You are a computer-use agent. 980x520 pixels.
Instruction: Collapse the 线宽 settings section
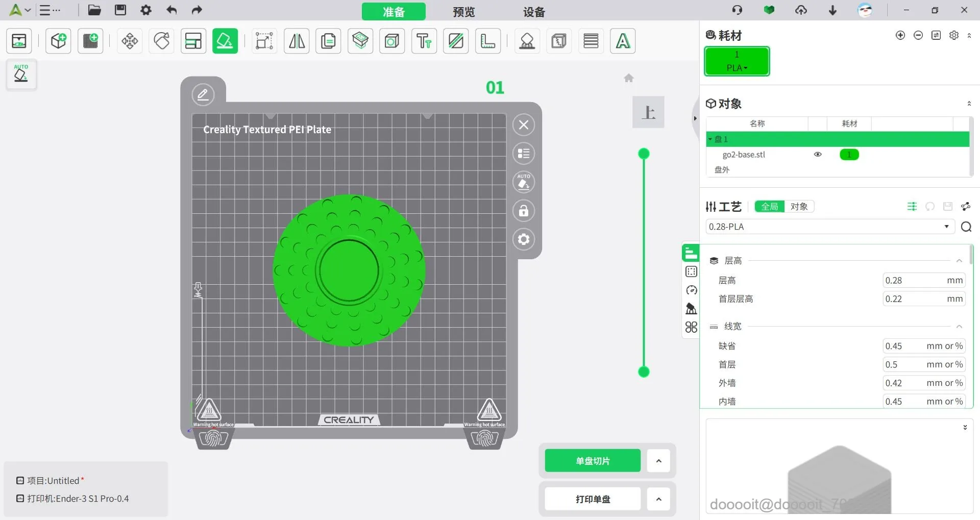click(x=959, y=327)
